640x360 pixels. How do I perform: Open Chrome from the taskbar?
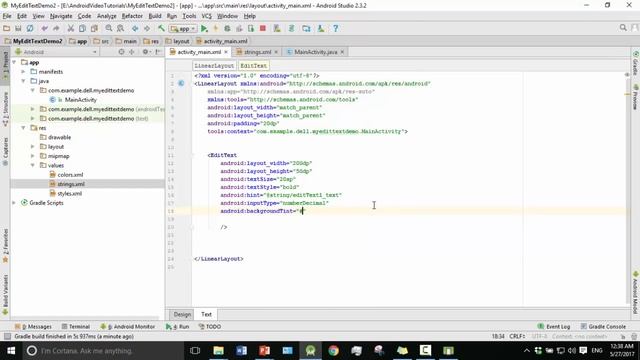point(333,351)
